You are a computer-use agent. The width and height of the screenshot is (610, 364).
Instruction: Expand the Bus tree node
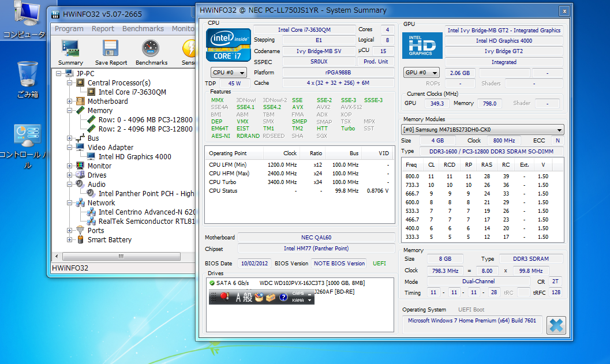click(70, 138)
